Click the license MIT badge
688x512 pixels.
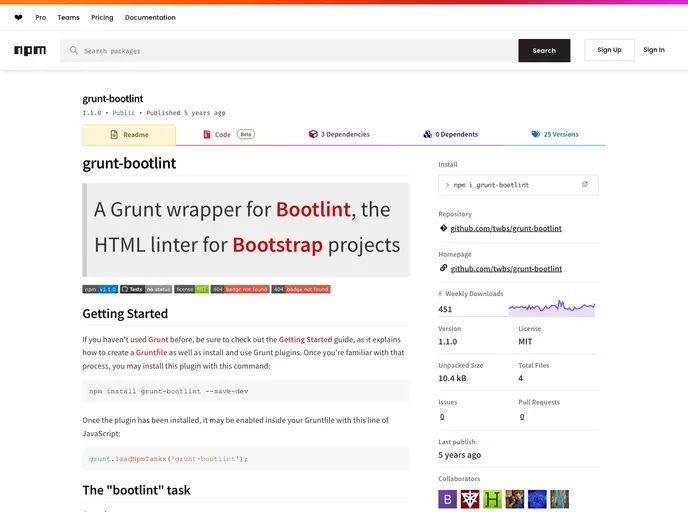click(191, 289)
